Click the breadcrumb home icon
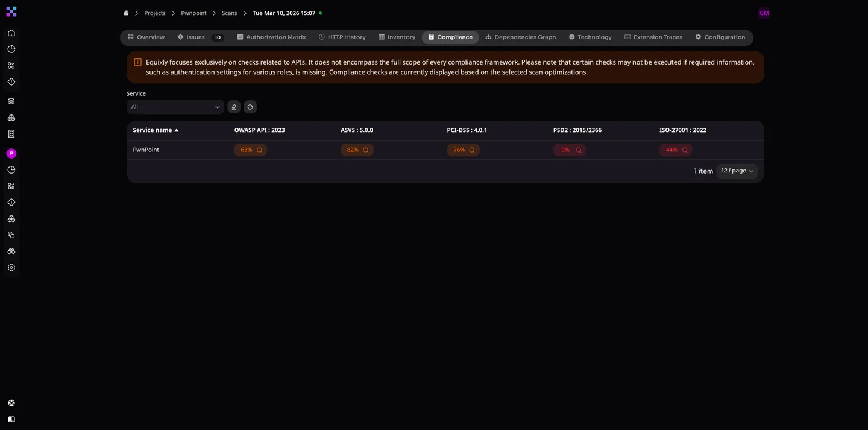 click(x=126, y=13)
